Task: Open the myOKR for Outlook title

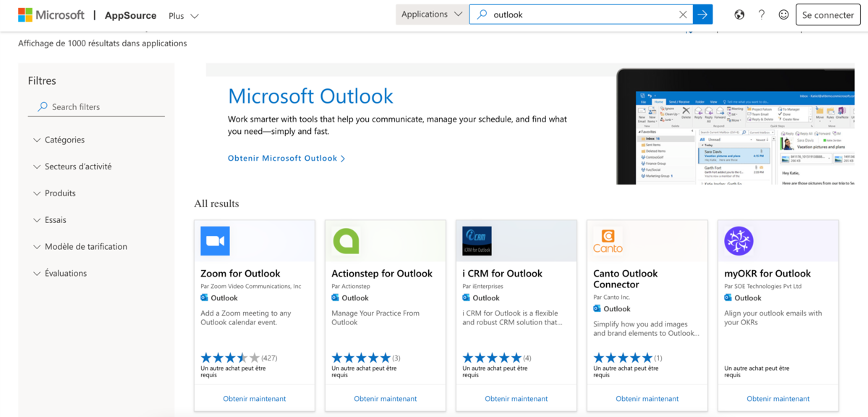Action: click(767, 274)
